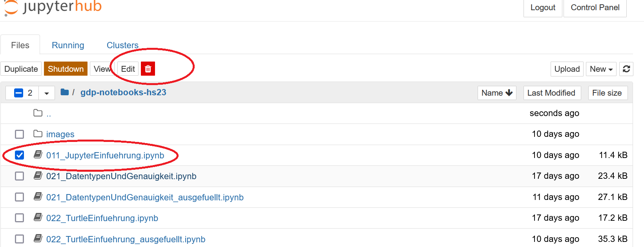Switch to the Running tab
The width and height of the screenshot is (644, 247).
68,45
